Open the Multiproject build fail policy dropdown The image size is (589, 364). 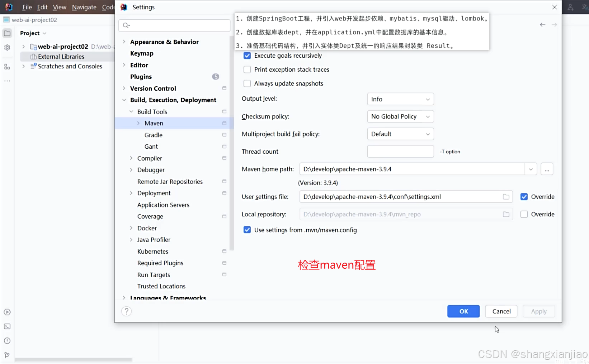point(400,134)
